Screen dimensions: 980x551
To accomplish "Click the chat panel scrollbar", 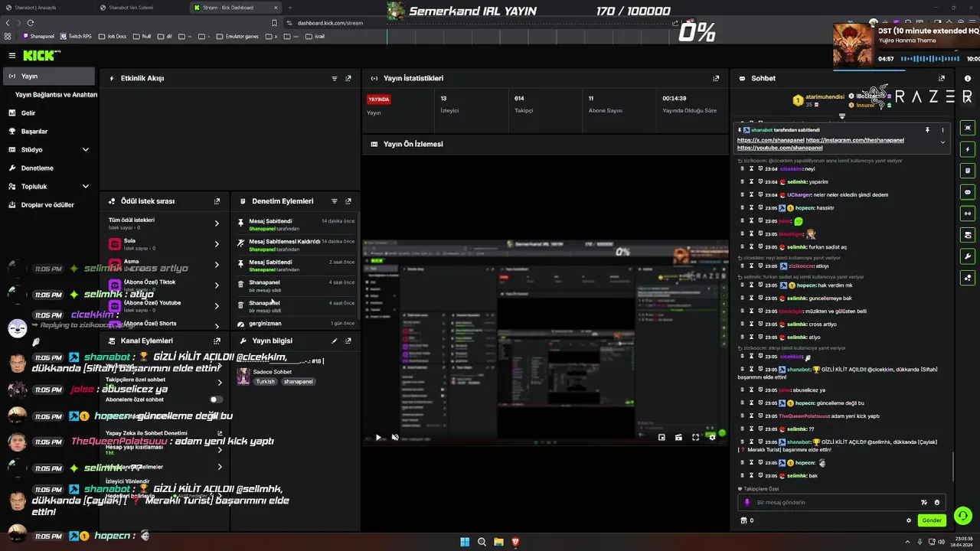I will (x=953, y=465).
